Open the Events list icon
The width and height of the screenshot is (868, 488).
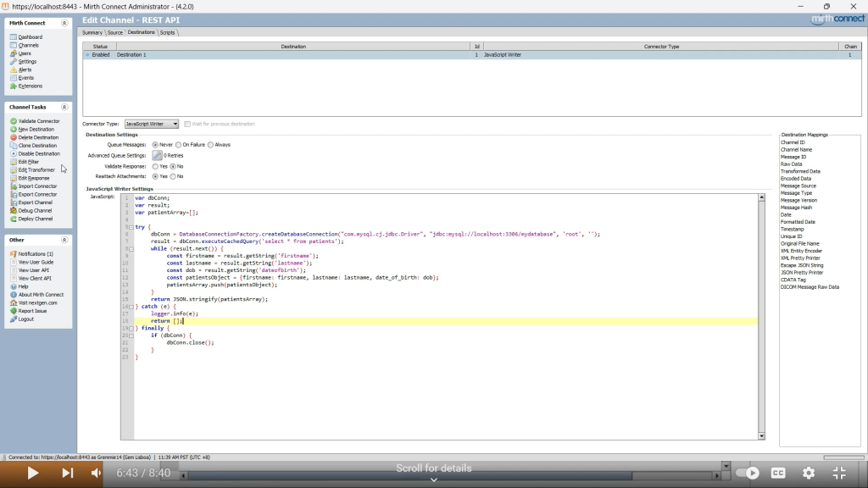point(14,78)
